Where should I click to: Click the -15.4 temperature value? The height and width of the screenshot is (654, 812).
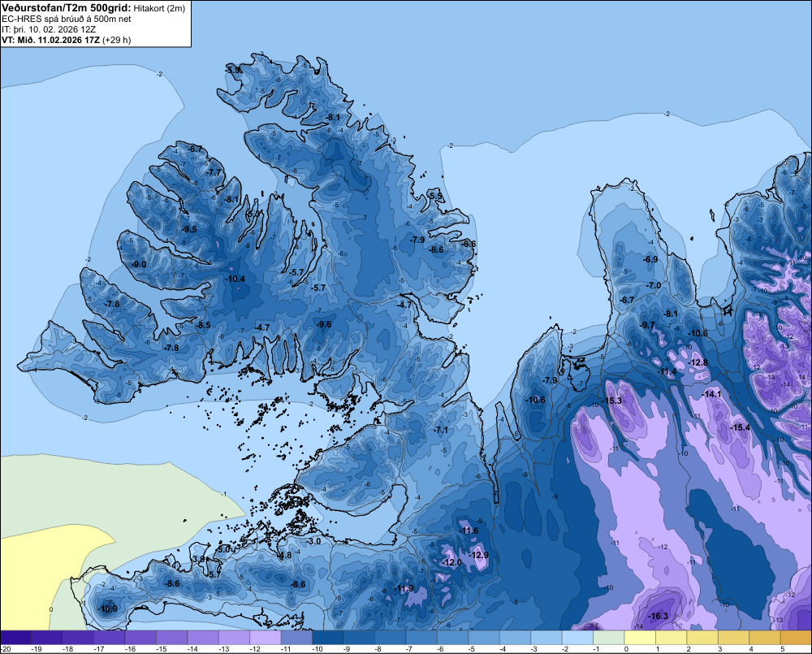tap(740, 427)
